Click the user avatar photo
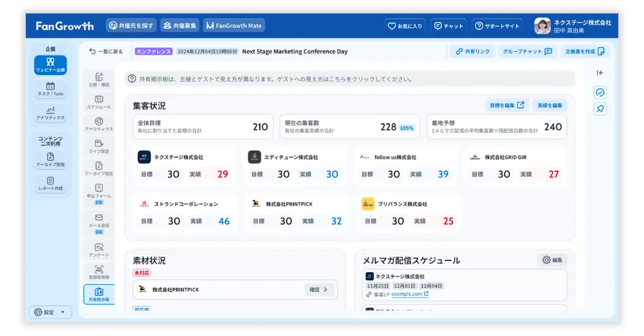644x336 pixels. 542,26
